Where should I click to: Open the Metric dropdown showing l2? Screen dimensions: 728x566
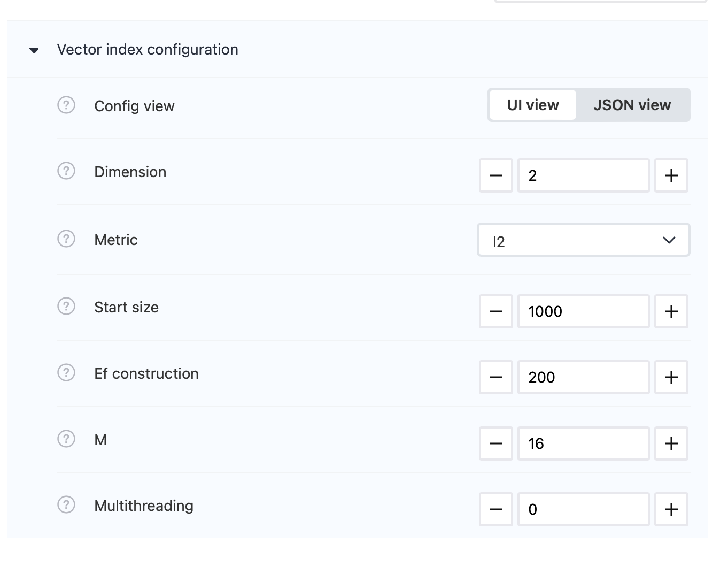tap(584, 240)
